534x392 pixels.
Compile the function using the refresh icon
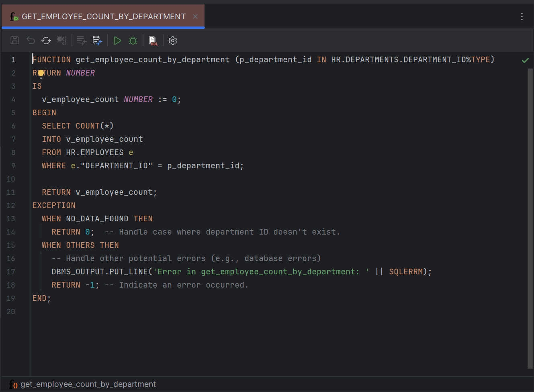tap(46, 40)
